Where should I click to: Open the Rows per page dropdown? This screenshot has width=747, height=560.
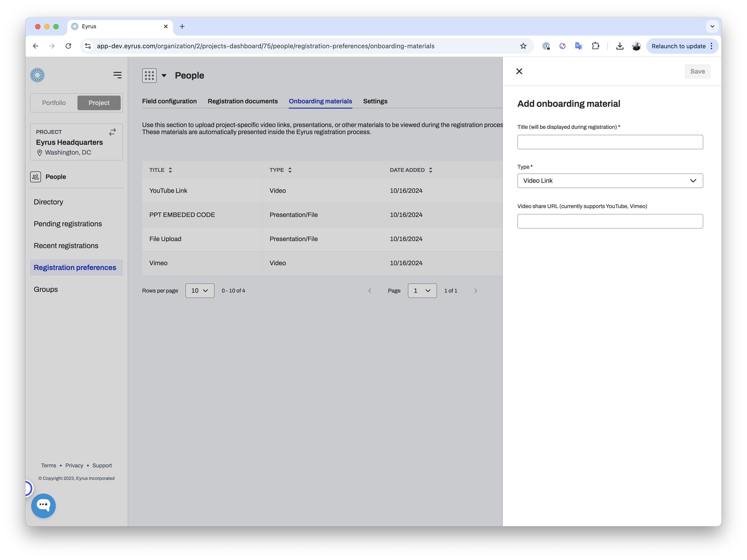click(200, 290)
